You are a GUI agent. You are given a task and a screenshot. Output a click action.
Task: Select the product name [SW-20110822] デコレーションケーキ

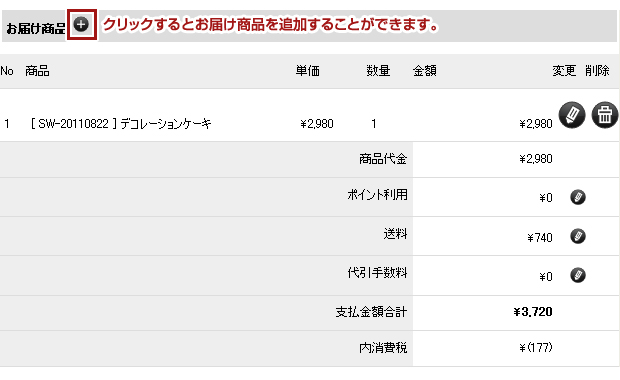tap(121, 124)
